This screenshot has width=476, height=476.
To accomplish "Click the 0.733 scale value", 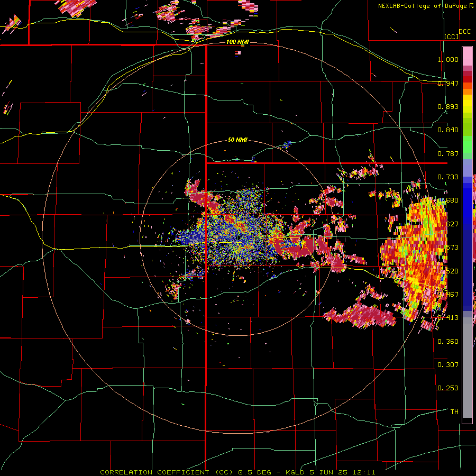I will click(448, 177).
